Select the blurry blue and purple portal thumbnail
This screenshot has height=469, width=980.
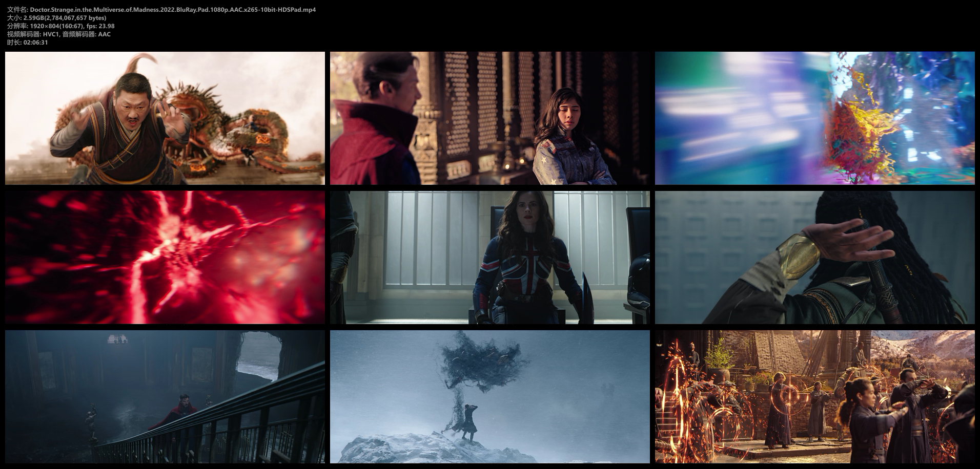(x=814, y=118)
